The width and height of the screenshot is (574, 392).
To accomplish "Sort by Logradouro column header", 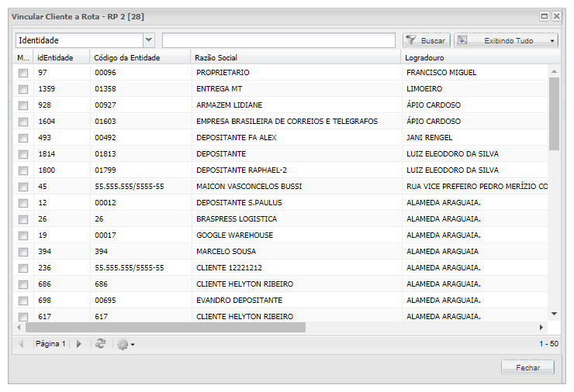I will click(480, 58).
